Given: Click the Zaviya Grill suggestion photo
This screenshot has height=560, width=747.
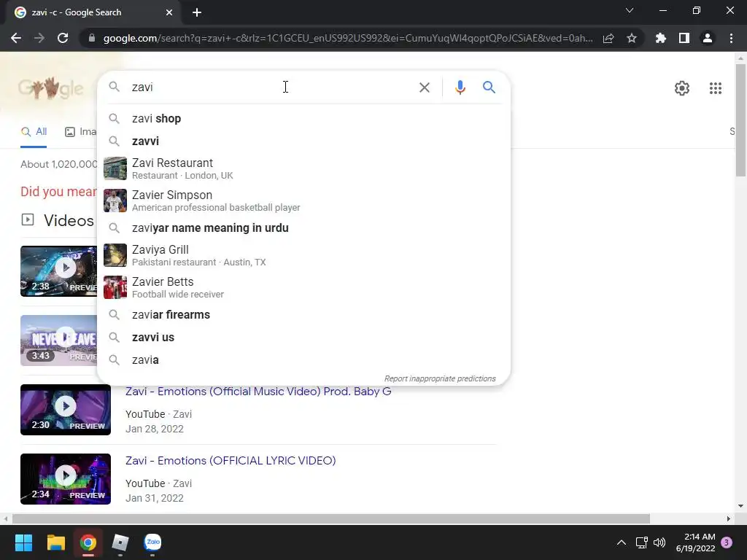Looking at the screenshot, I should [x=115, y=255].
